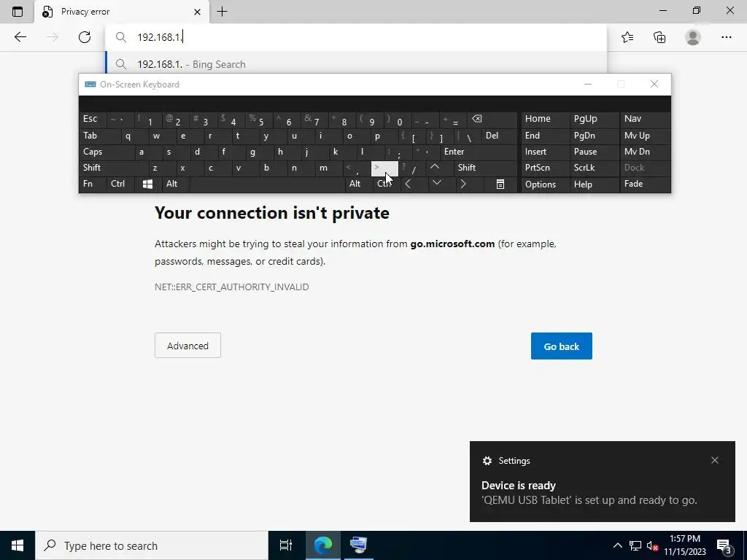Toggle the left Shift key
The width and height of the screenshot is (747, 560).
coord(114,168)
